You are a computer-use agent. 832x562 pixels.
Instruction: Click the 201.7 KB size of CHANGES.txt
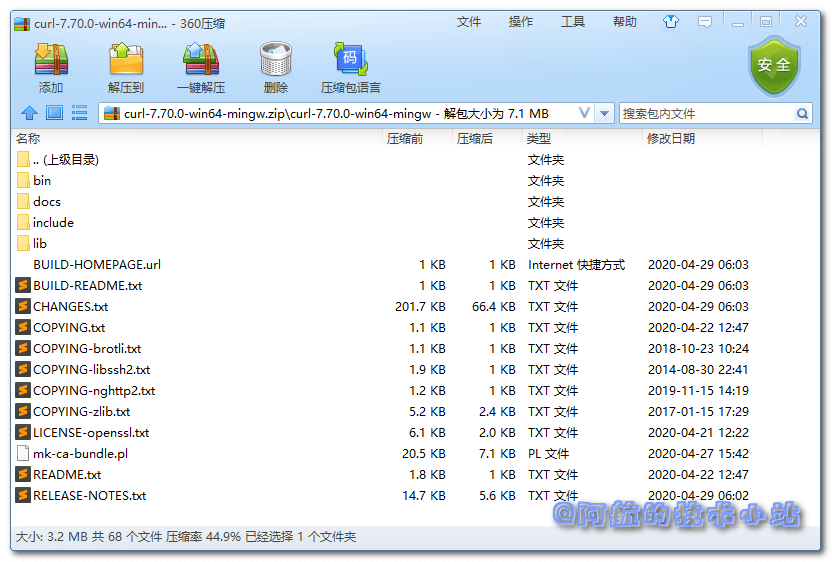point(420,306)
